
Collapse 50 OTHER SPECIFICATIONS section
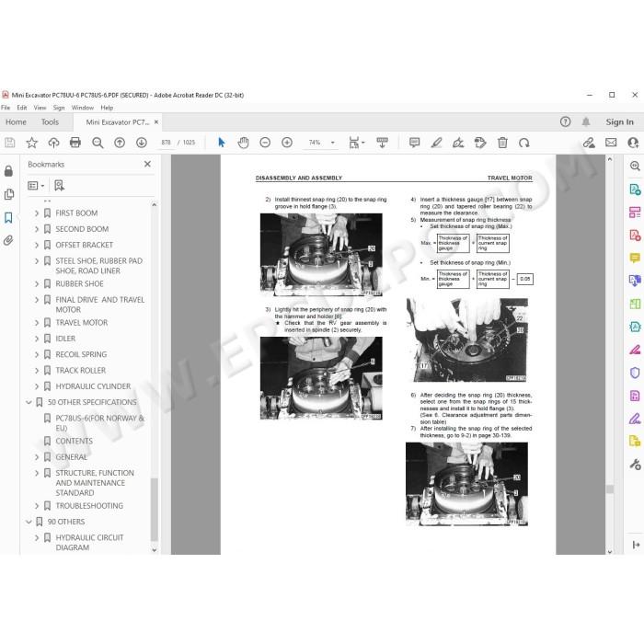(x=29, y=402)
